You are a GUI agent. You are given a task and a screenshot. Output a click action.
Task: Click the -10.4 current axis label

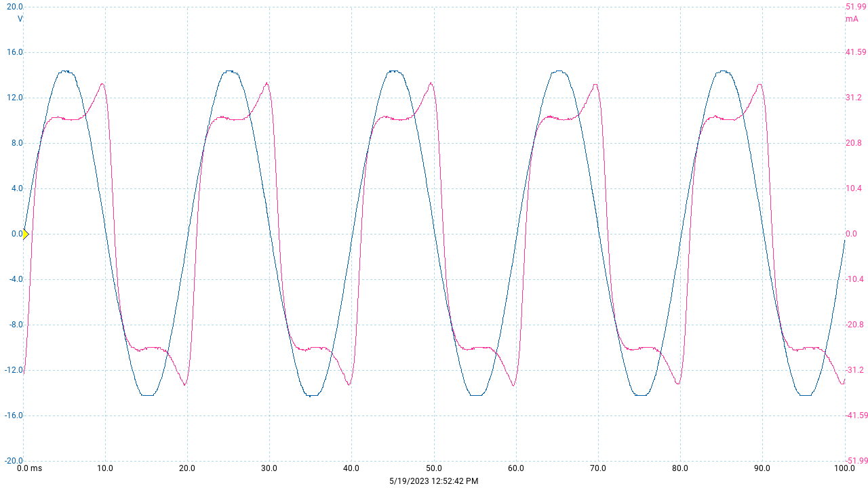pyautogui.click(x=854, y=279)
